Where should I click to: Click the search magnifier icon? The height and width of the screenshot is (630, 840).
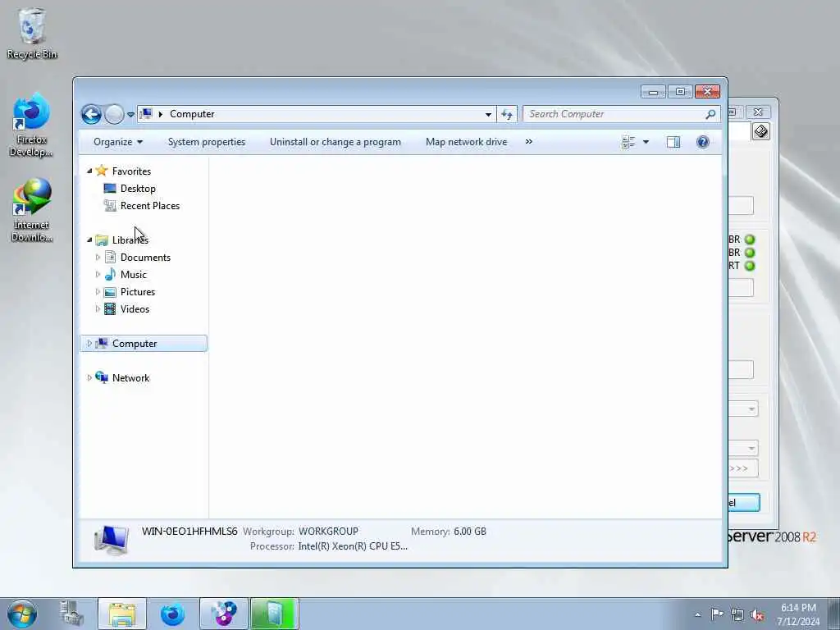(711, 114)
